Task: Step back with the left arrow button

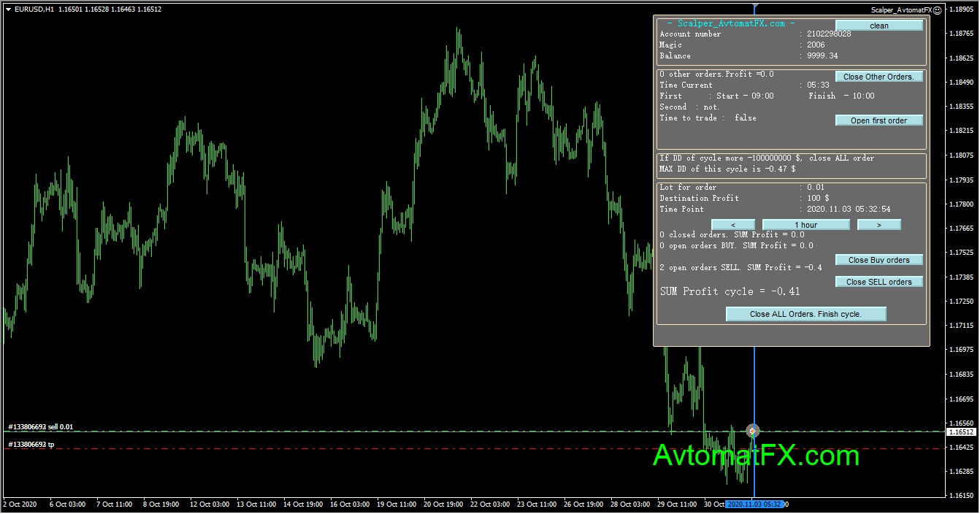Action: [x=732, y=224]
